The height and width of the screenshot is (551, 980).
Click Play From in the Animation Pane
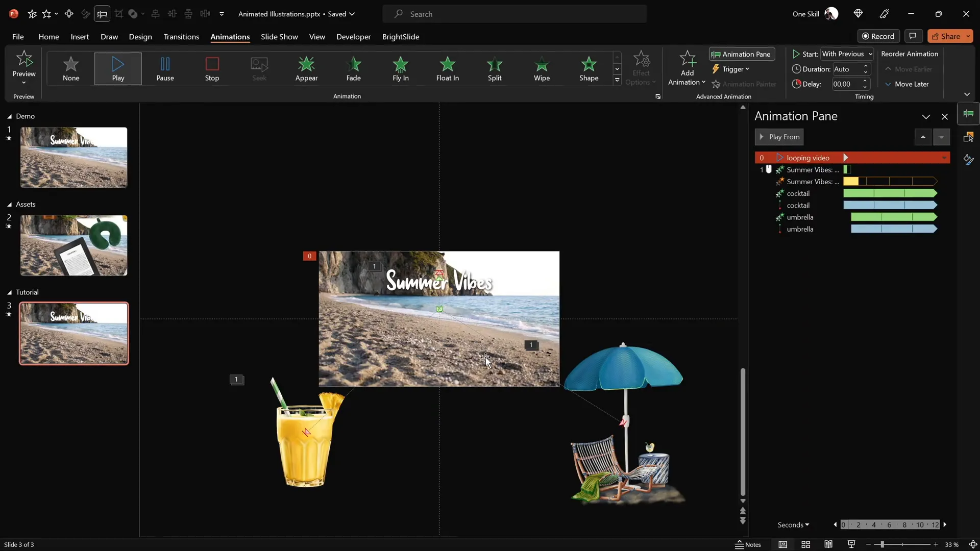[x=779, y=137]
